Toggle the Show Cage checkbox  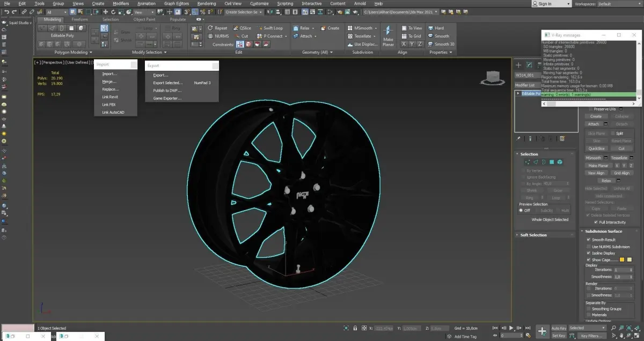[x=589, y=260]
